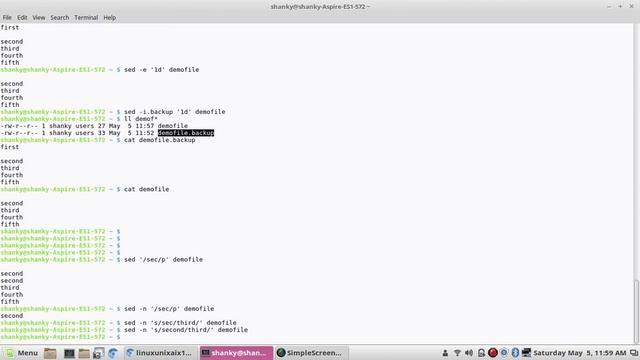Click the first folder icon beside Menu

pyautogui.click(x=50, y=353)
